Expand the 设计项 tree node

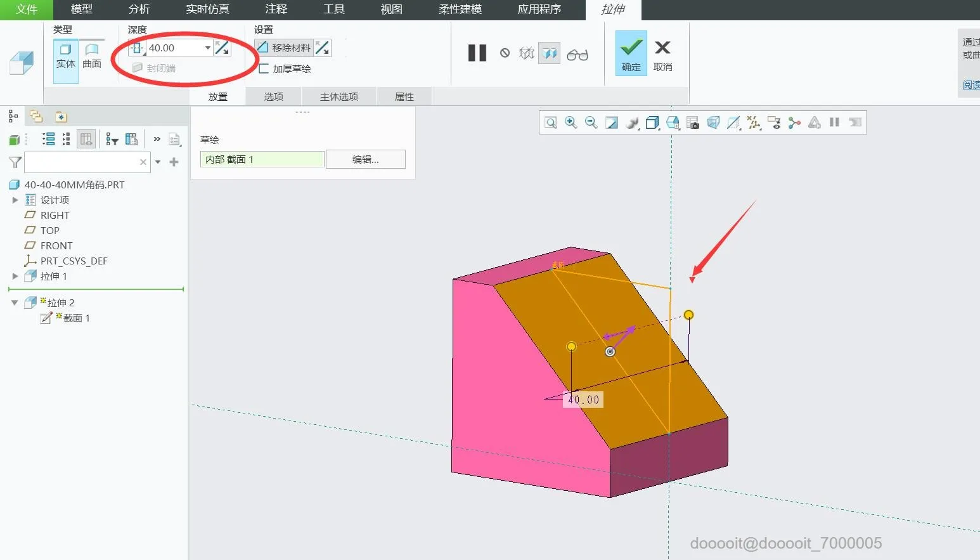pos(15,200)
